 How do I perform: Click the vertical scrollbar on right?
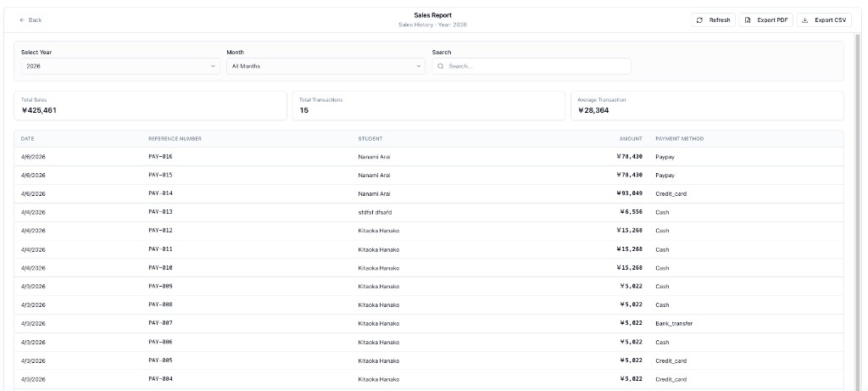coord(858,210)
